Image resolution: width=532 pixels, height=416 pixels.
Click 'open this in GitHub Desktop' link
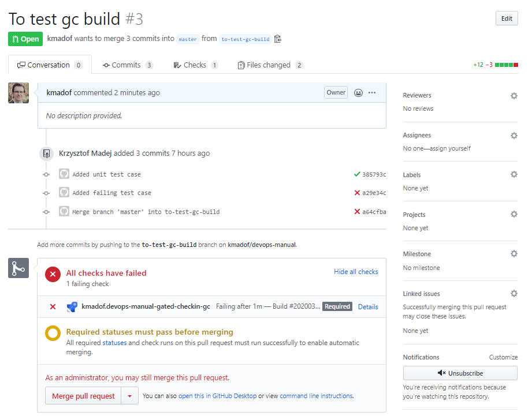coord(218,396)
